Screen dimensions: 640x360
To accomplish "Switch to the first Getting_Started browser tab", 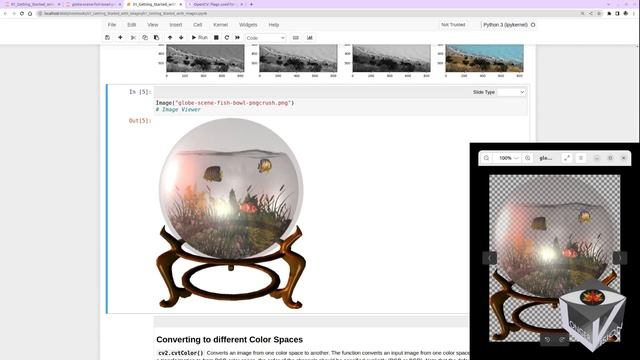I will [32, 4].
